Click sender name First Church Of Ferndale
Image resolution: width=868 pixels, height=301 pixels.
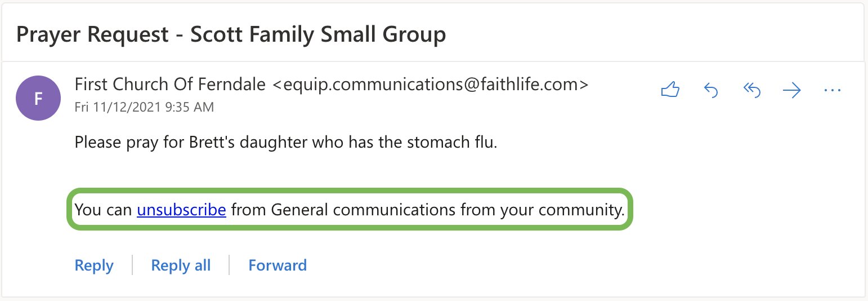[x=170, y=85]
